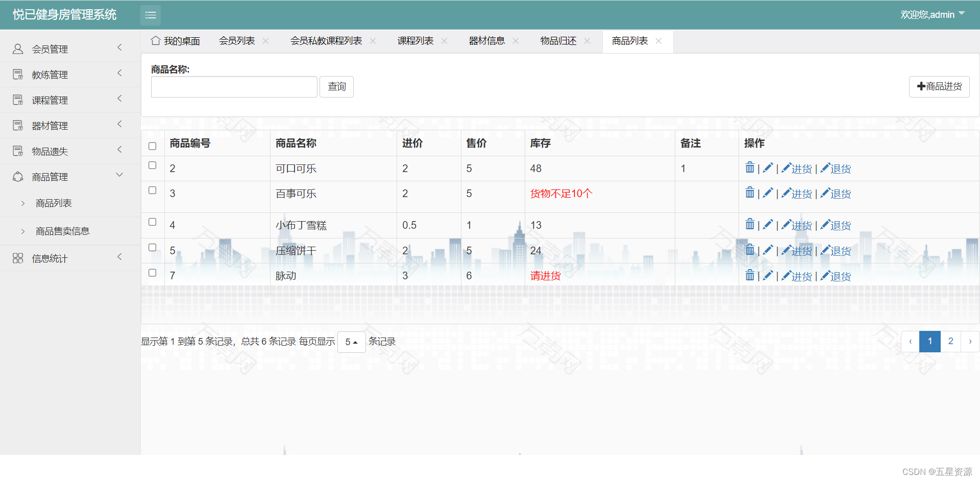
Task: Expand the 会员管理 menu chevron
Action: [119, 47]
